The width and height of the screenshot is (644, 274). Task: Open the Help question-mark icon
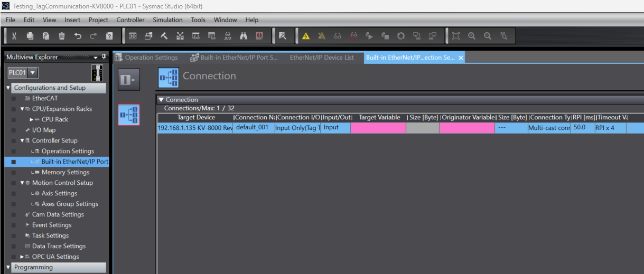coord(109,36)
